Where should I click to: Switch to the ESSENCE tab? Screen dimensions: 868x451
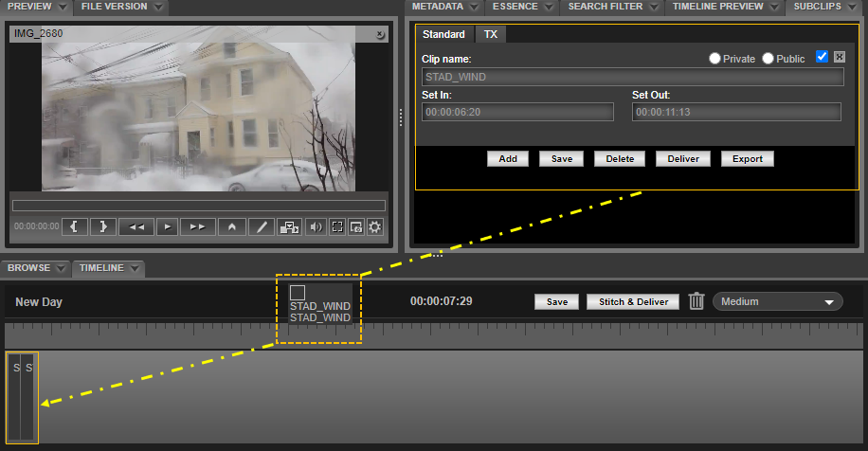(x=515, y=7)
